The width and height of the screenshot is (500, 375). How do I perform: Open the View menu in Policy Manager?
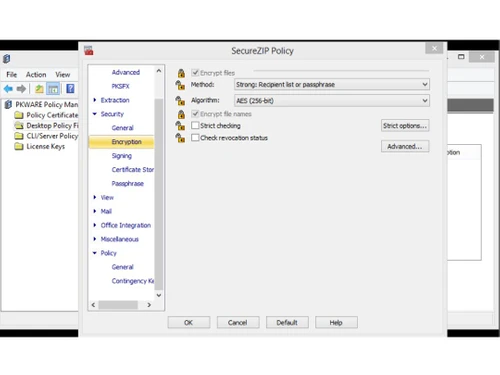pyautogui.click(x=63, y=75)
